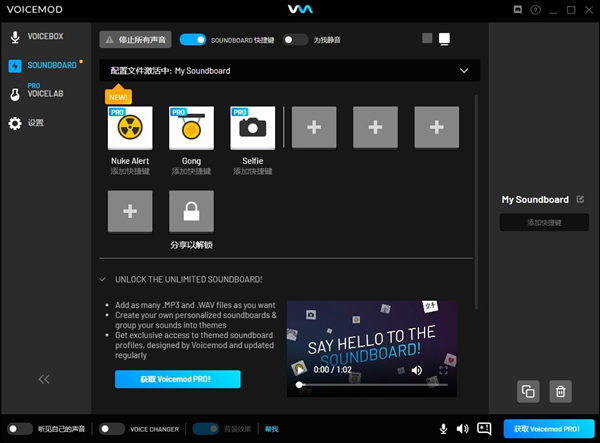Trigger the Selfie camera sound tile
Image resolution: width=600 pixels, height=443 pixels.
click(x=252, y=128)
